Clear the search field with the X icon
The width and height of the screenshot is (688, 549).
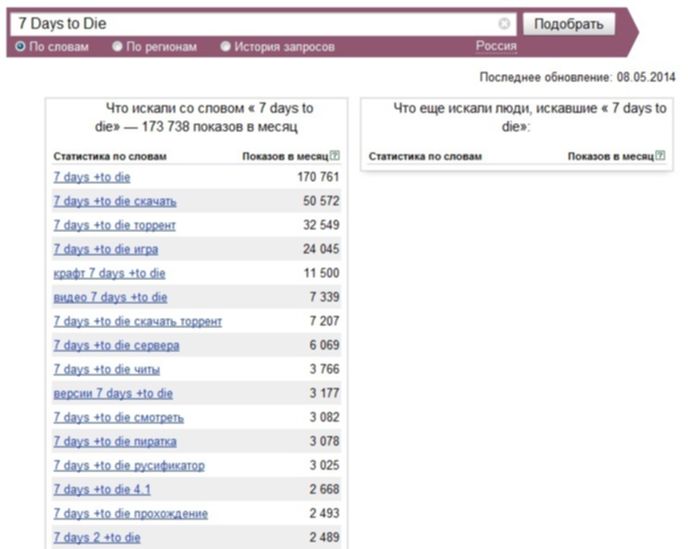pyautogui.click(x=504, y=23)
